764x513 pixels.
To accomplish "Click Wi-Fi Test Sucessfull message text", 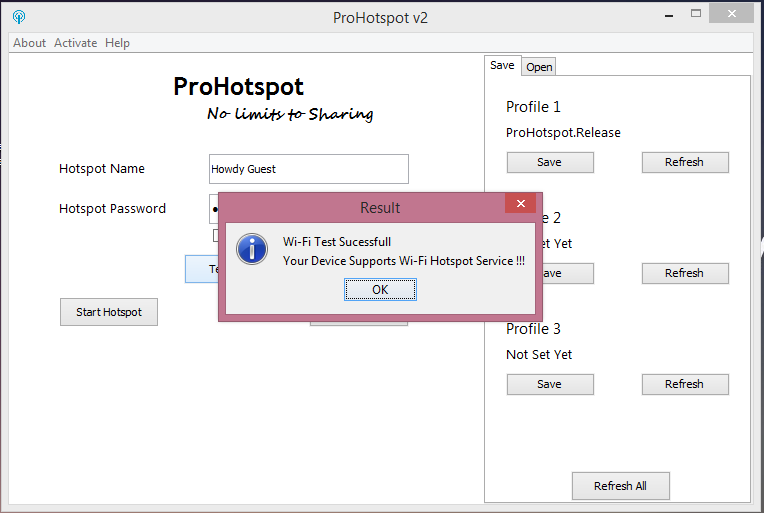I will 337,242.
